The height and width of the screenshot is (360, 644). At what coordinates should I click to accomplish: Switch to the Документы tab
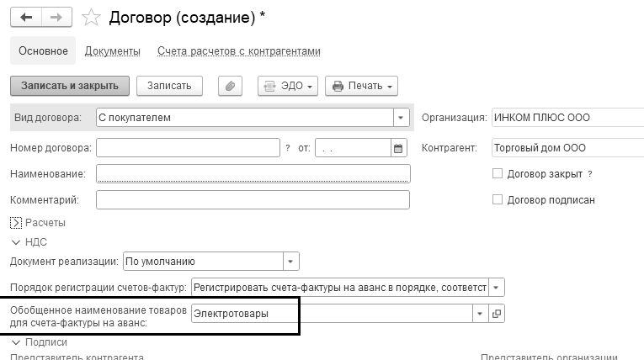(x=113, y=51)
